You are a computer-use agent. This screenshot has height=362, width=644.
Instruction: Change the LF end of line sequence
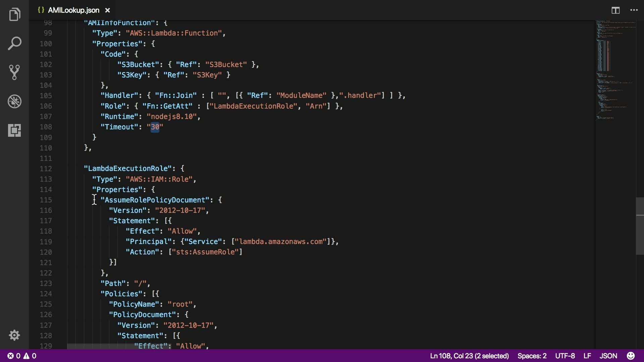tap(587, 356)
